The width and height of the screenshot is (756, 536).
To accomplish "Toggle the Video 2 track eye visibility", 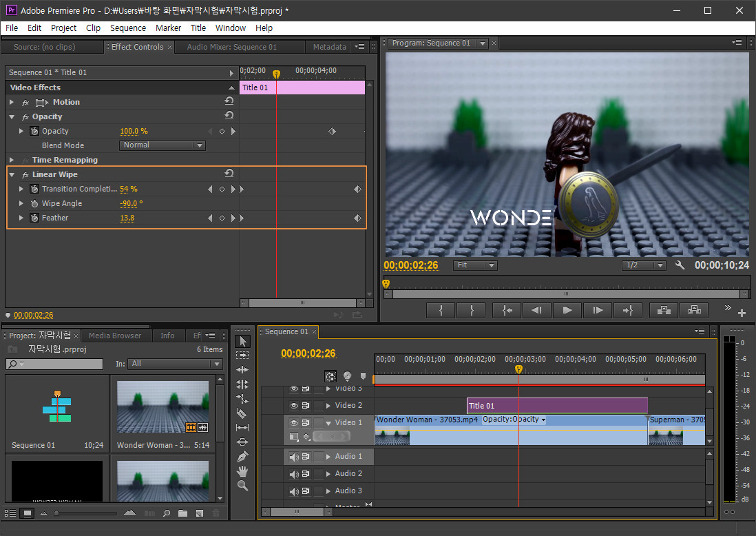I will (293, 406).
